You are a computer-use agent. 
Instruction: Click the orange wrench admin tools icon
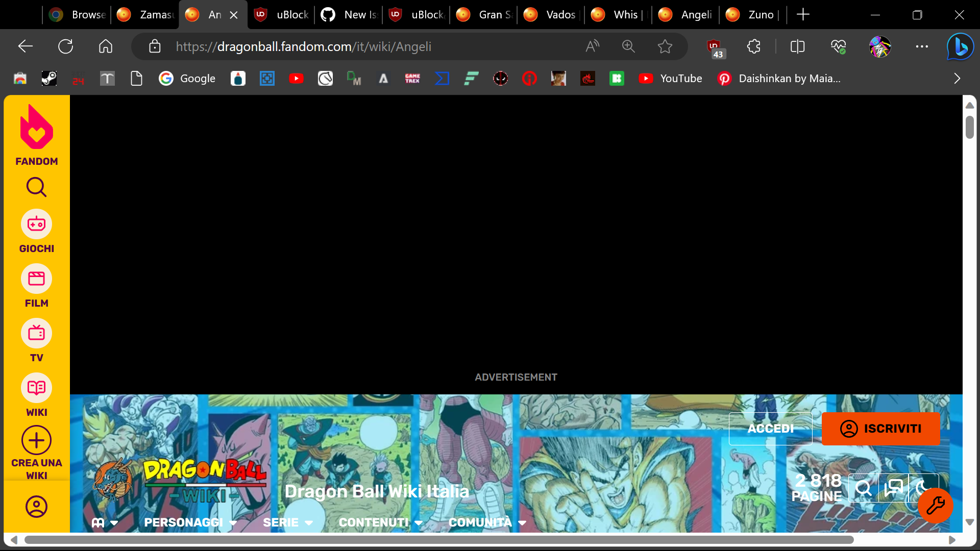(936, 506)
